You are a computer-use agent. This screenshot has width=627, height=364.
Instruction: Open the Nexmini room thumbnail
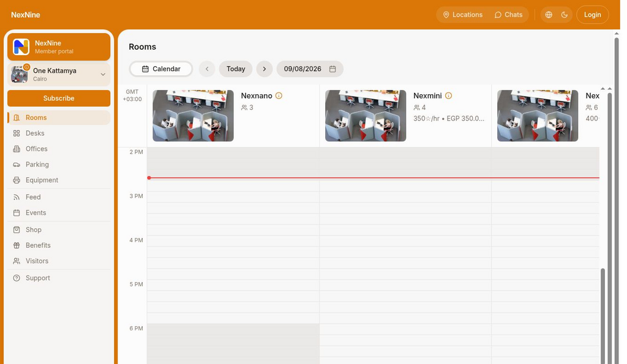366,116
